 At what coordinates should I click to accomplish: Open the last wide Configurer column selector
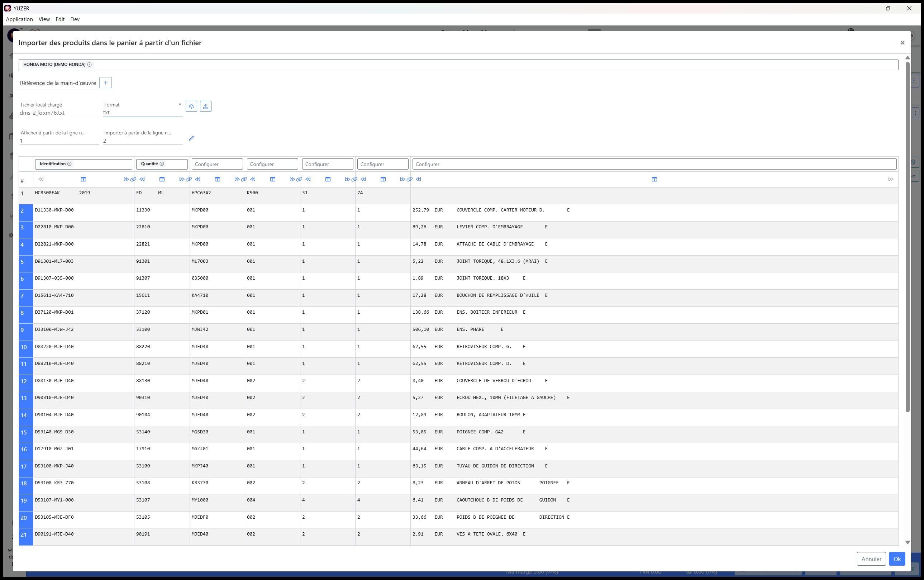click(654, 164)
